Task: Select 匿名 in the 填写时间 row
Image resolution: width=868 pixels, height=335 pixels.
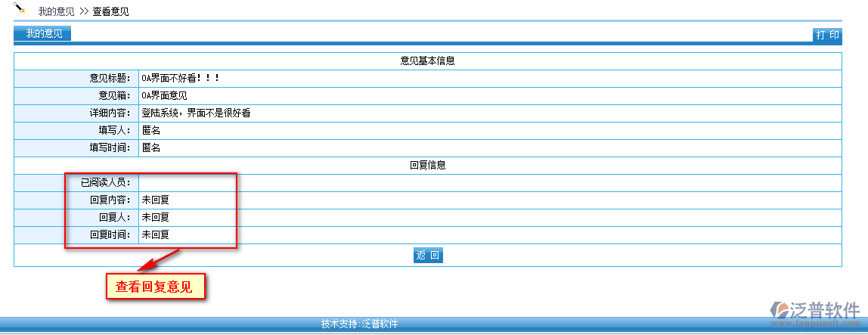Action: click(x=151, y=148)
